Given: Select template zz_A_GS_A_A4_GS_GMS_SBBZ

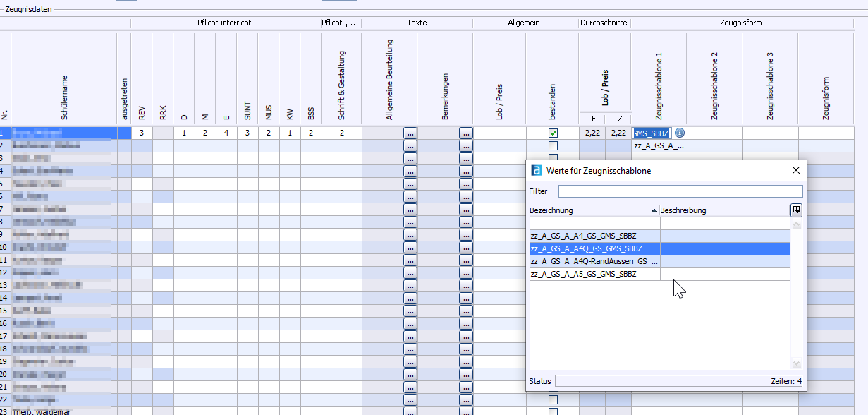Looking at the screenshot, I should click(x=594, y=236).
